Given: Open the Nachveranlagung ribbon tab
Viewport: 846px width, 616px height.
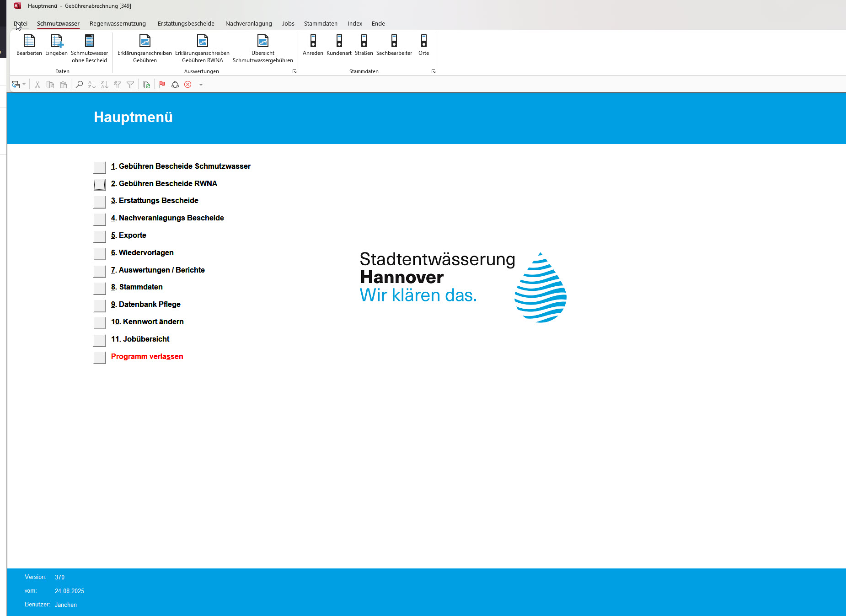Looking at the screenshot, I should pyautogui.click(x=248, y=24).
